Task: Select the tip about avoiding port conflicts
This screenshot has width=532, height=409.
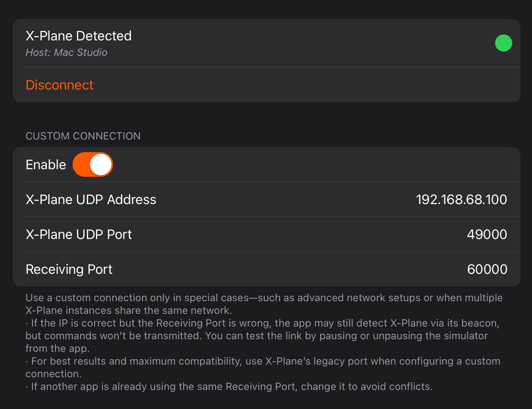Action: click(x=230, y=386)
